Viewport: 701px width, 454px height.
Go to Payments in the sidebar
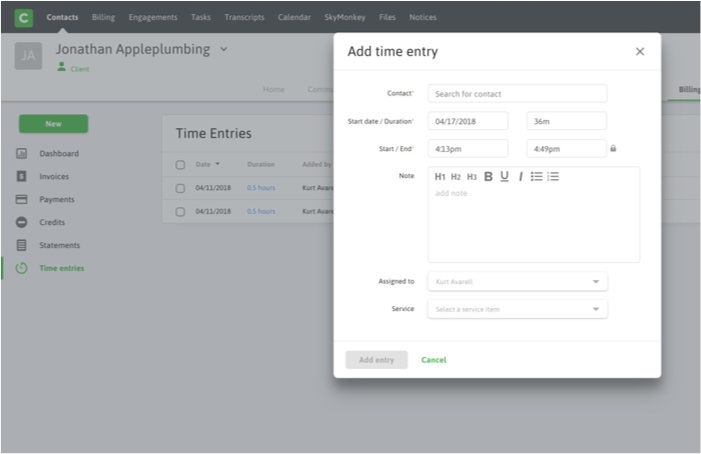click(x=57, y=199)
